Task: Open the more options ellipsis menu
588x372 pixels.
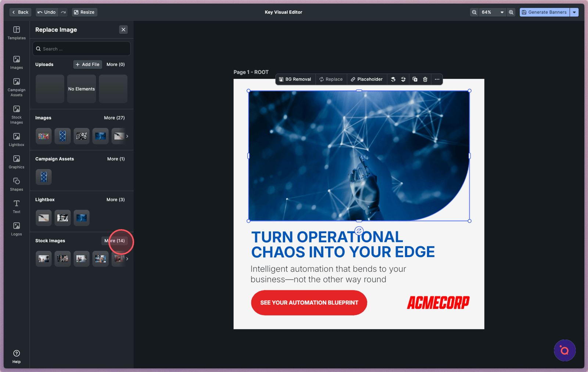Action: (x=437, y=79)
